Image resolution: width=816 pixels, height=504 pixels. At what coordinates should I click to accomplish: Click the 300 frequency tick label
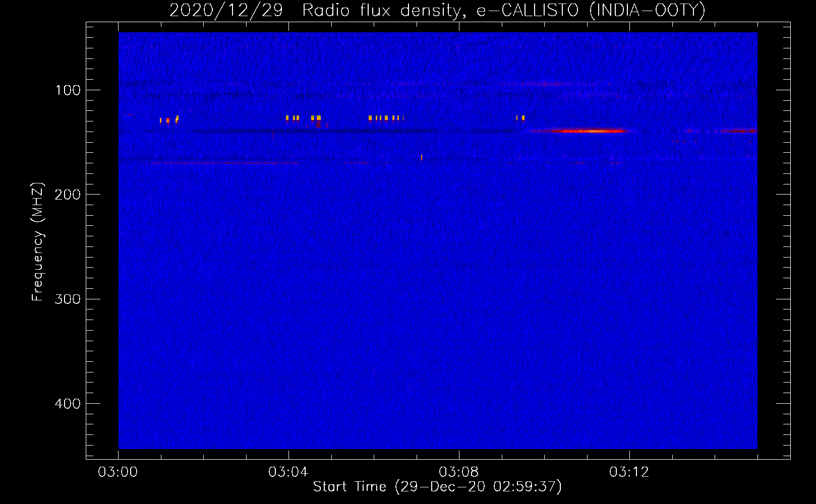point(68,299)
